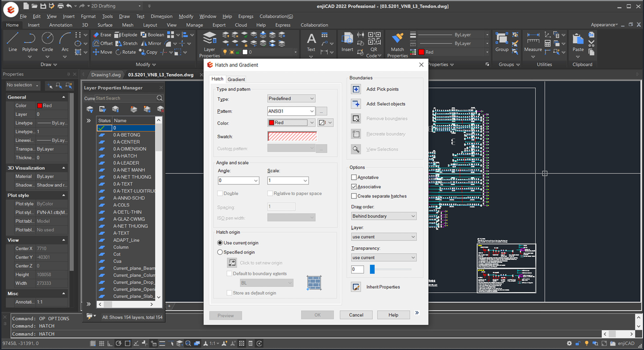The width and height of the screenshot is (644, 350).
Task: Select the Specified origin radio button
Action: coord(220,252)
